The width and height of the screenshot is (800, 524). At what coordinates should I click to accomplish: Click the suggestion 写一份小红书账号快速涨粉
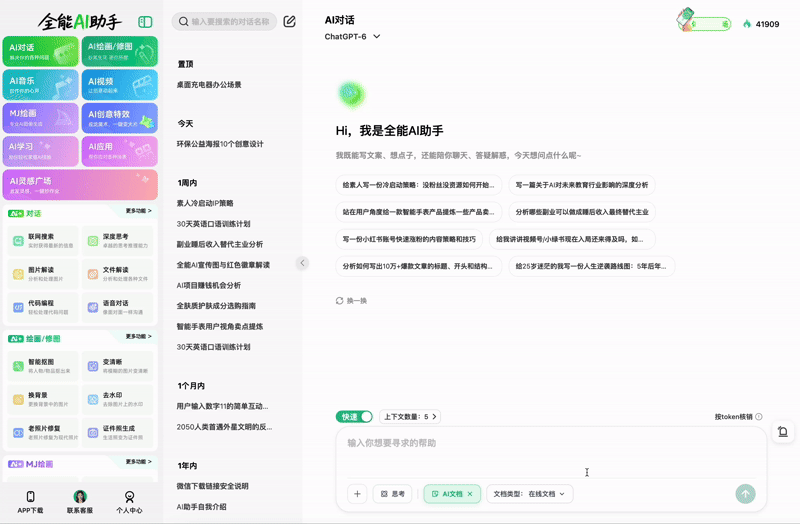[409, 239]
